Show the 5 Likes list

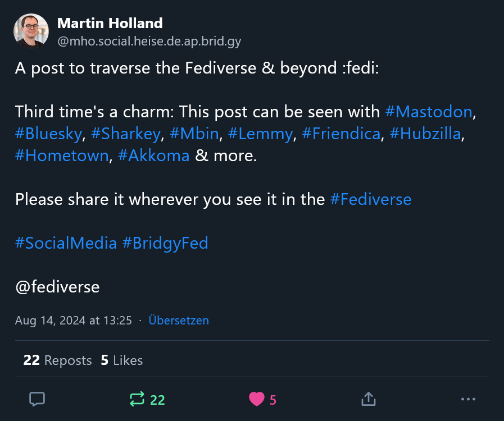click(x=122, y=360)
